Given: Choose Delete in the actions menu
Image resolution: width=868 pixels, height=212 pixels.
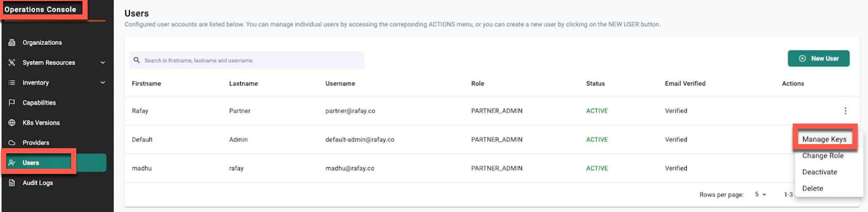Looking at the screenshot, I should coord(812,188).
